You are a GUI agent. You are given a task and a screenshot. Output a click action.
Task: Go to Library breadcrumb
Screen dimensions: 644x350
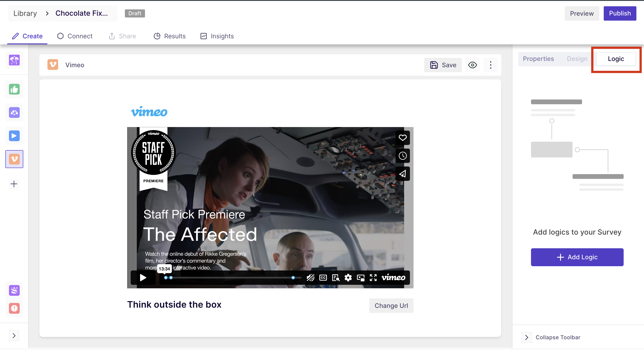pos(25,13)
